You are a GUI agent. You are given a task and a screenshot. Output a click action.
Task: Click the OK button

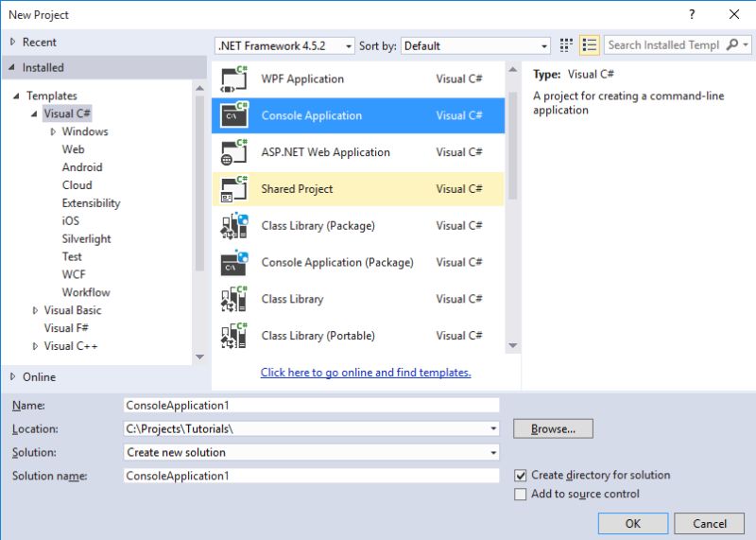[x=633, y=524]
